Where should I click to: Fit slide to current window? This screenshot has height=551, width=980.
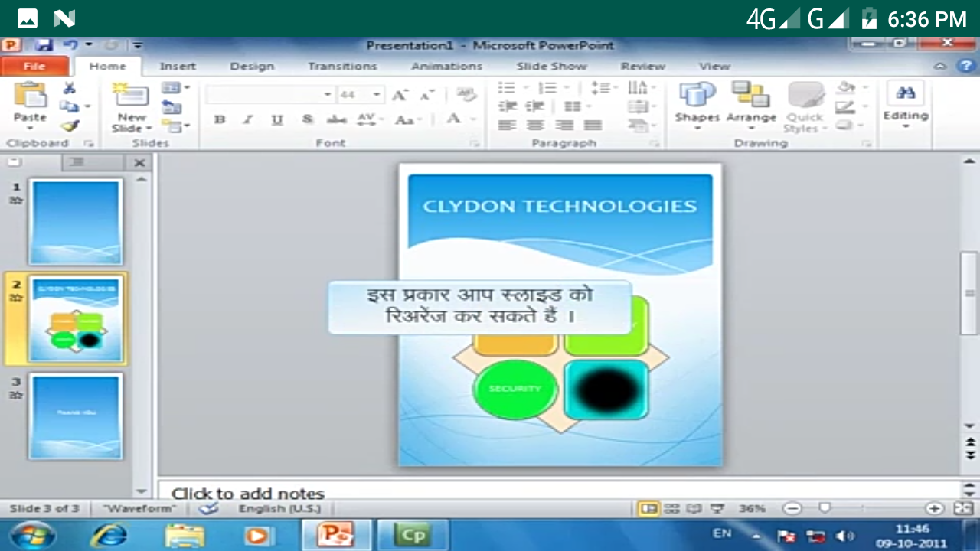[963, 509]
